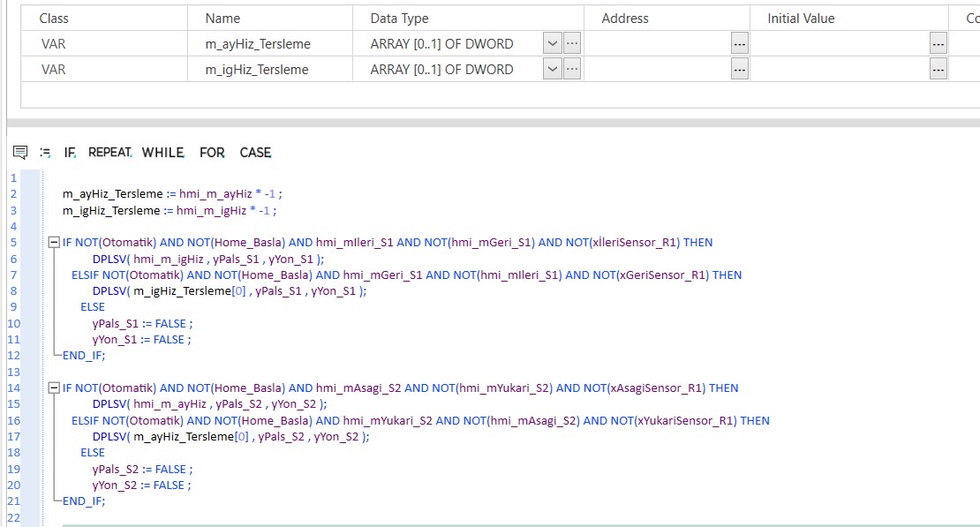This screenshot has width=980, height=527.
Task: Collapse the IF block at line 5
Action: (54, 243)
